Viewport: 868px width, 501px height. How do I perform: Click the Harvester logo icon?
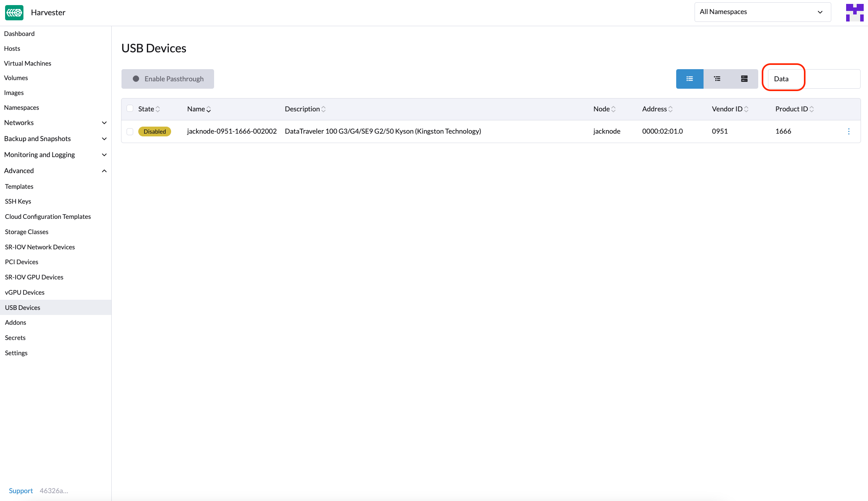pos(14,13)
